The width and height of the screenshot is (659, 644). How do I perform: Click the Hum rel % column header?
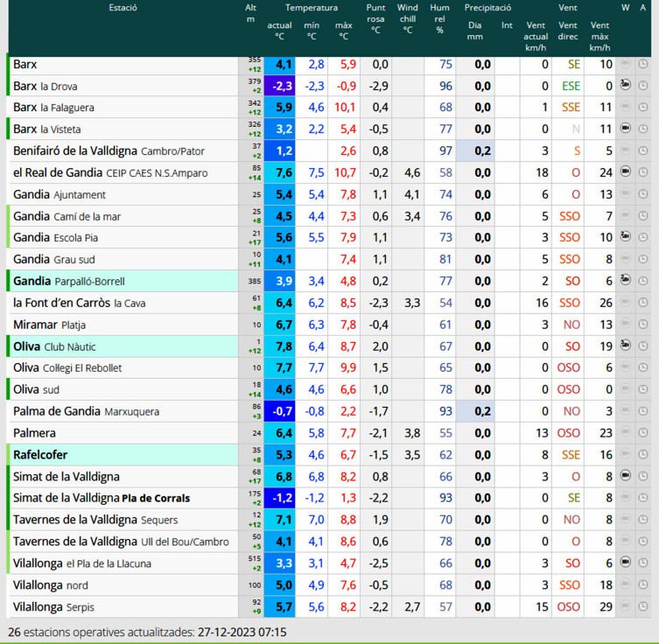pos(439,19)
